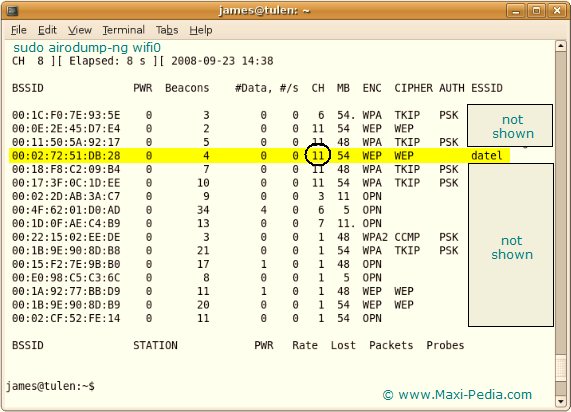Click the scrollbar down arrow
Image resolution: width=571 pixels, height=412 pixels.
click(x=560, y=401)
